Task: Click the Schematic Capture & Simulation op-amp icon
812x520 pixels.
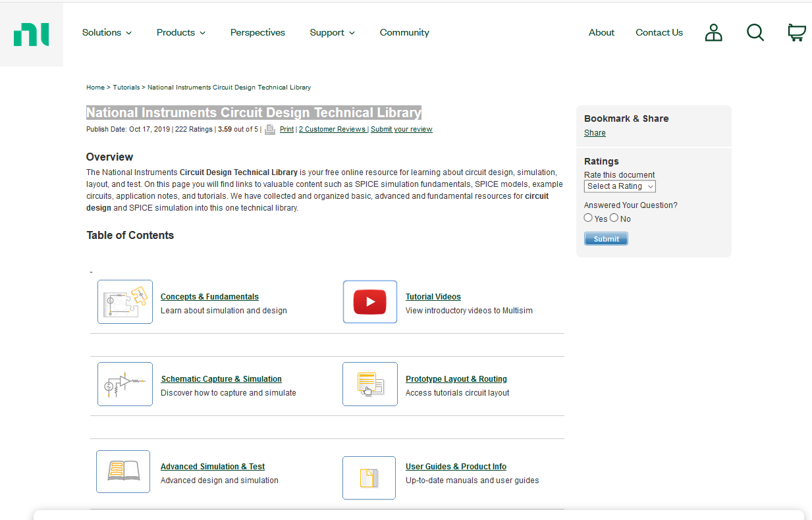Action: 125,384
